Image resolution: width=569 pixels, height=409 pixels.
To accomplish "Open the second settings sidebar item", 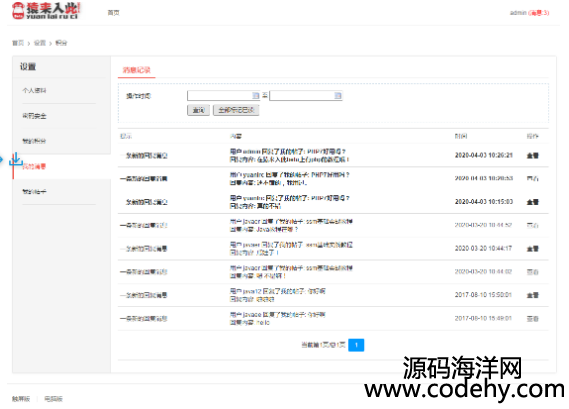I will click(34, 116).
